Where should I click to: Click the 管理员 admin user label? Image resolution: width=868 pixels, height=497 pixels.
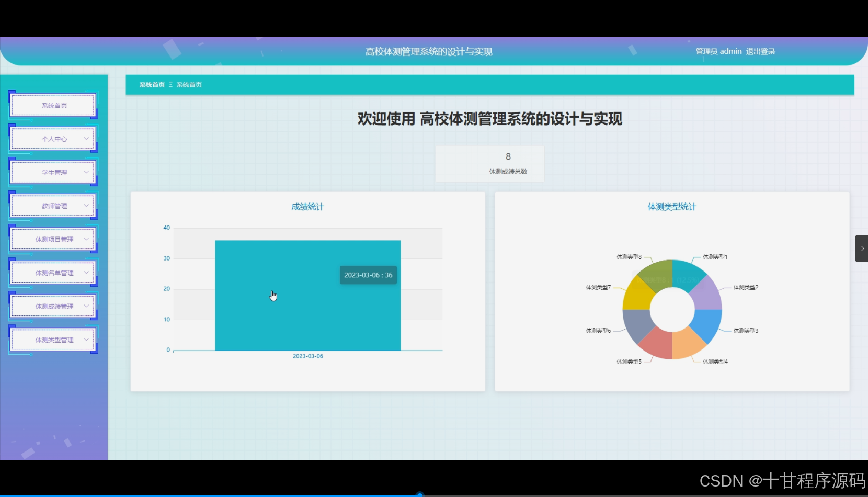pyautogui.click(x=718, y=51)
